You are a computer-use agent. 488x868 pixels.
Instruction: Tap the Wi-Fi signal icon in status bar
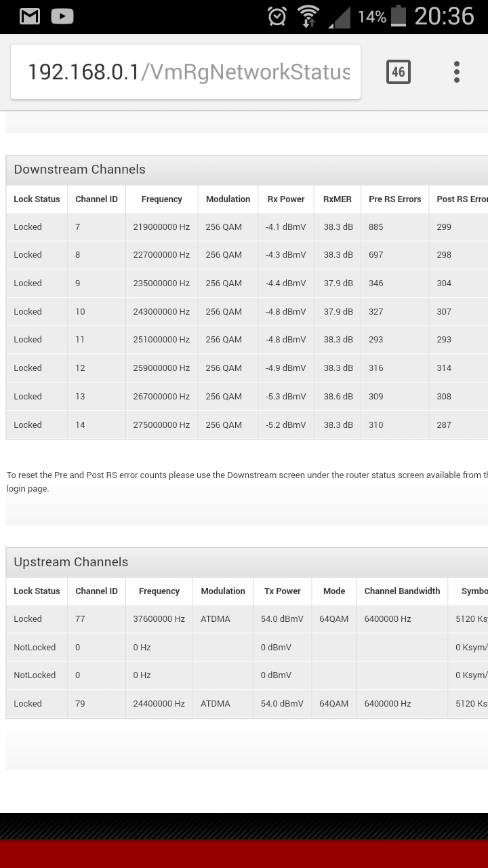pos(308,16)
